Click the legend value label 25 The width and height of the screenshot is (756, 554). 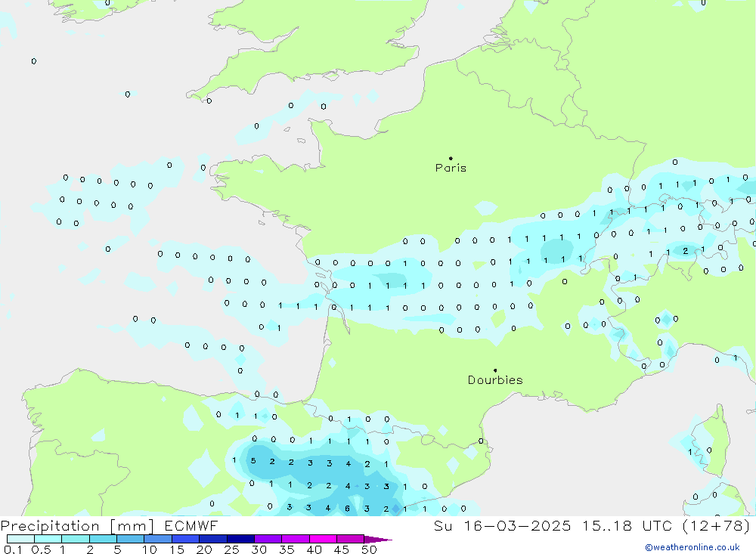click(x=232, y=549)
